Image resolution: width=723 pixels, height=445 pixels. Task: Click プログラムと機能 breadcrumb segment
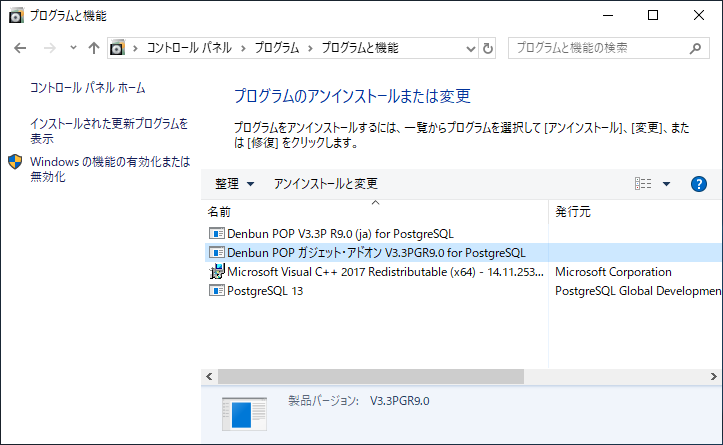point(360,48)
